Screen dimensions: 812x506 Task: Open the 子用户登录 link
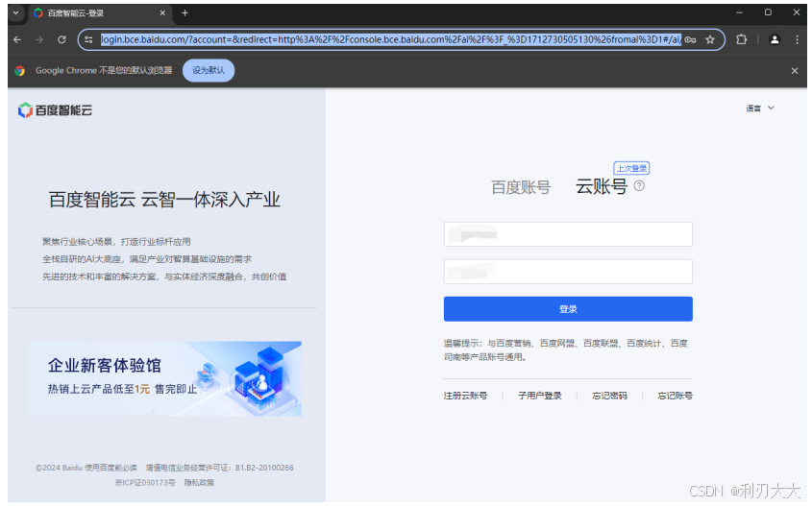(540, 396)
